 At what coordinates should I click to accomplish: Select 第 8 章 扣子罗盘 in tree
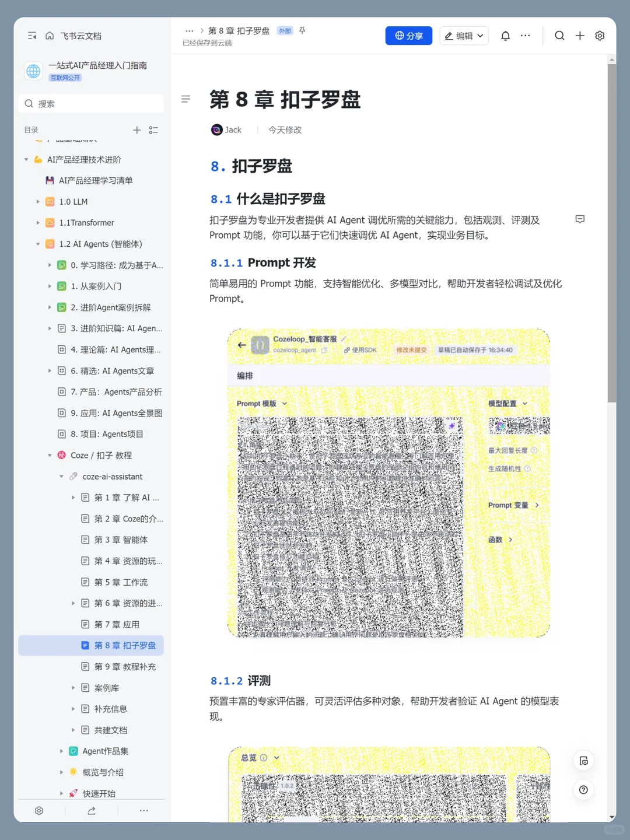coord(92,646)
